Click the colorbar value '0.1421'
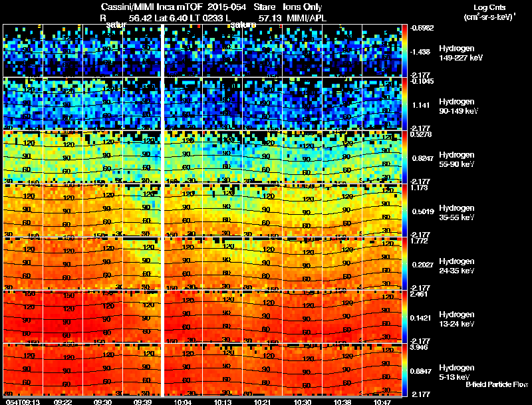Screen dimensions: 532x405 coord(421,318)
